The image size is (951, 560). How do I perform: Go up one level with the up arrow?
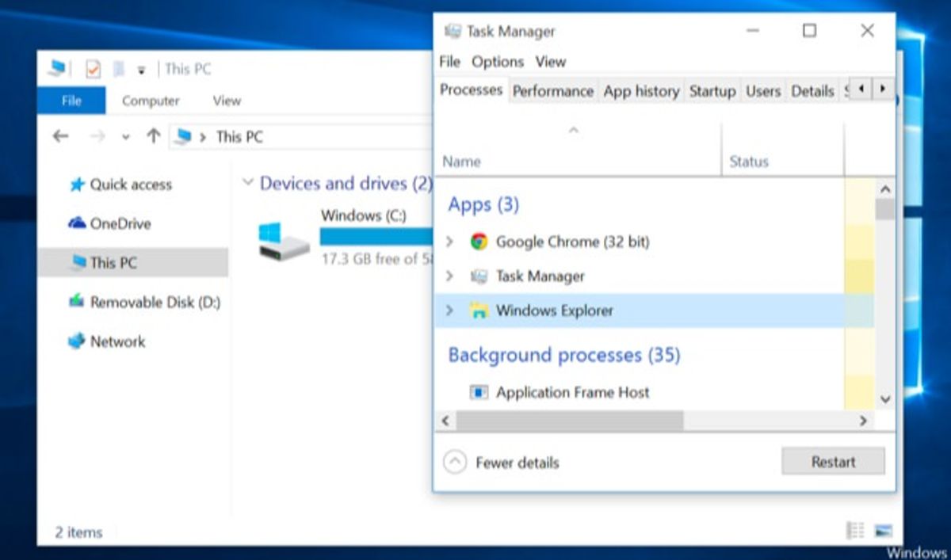(154, 136)
